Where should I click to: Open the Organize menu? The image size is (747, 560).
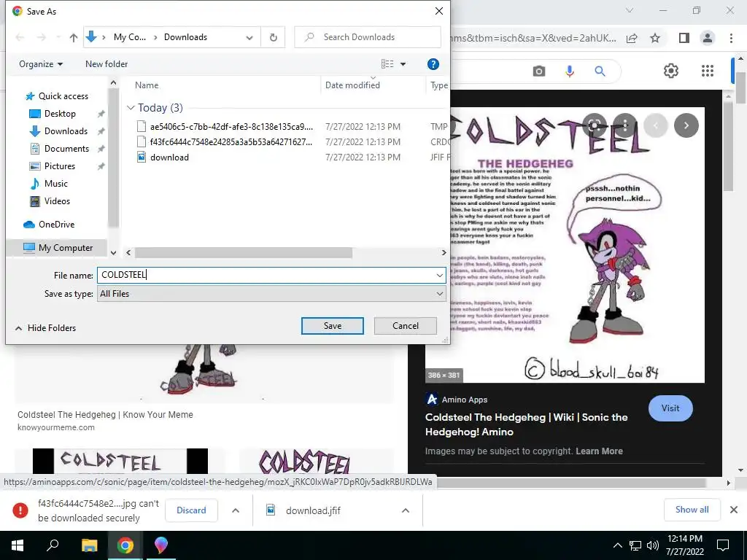pos(41,64)
